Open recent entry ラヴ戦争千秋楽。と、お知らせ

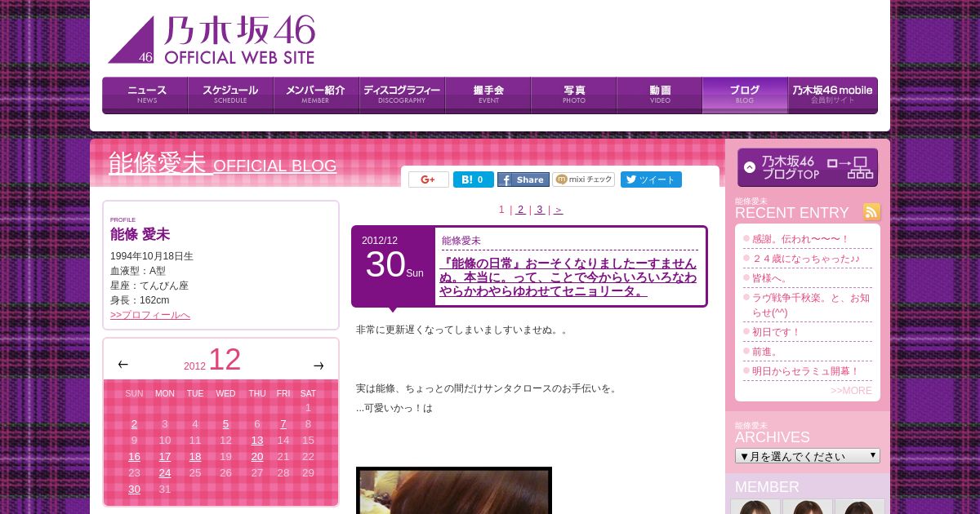811,305
